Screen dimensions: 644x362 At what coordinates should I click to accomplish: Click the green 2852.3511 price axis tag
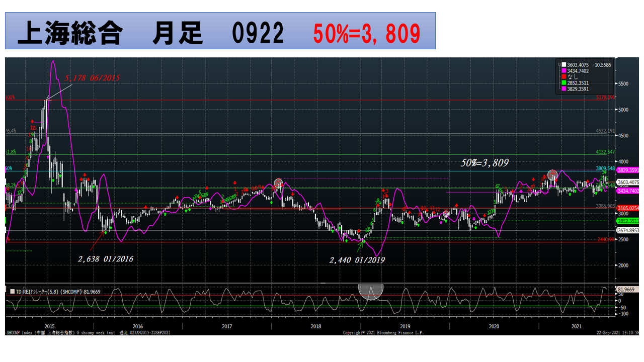627,221
